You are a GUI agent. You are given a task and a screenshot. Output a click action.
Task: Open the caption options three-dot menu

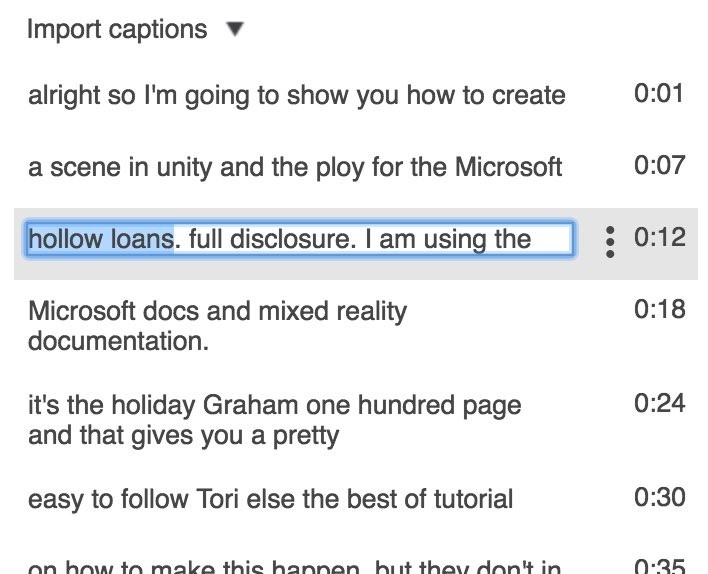(609, 241)
